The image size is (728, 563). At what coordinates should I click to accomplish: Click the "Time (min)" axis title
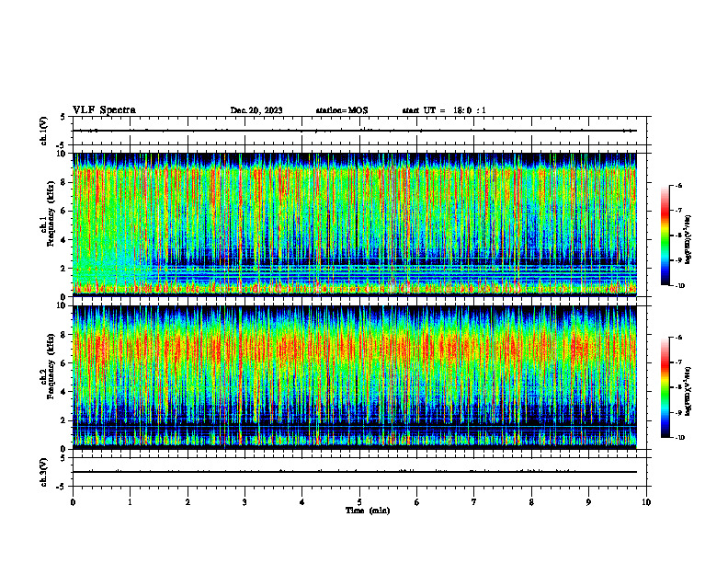click(368, 511)
